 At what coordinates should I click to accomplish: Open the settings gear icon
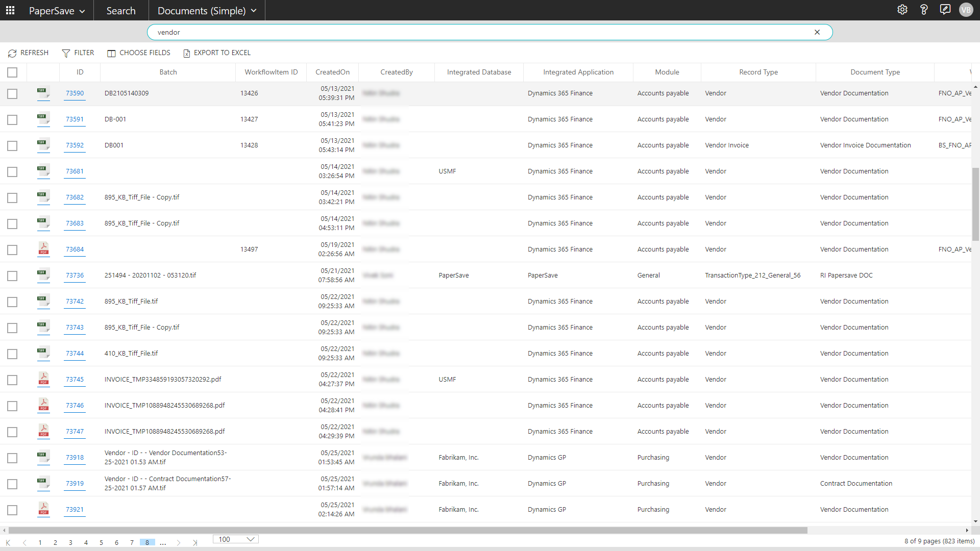pyautogui.click(x=902, y=10)
